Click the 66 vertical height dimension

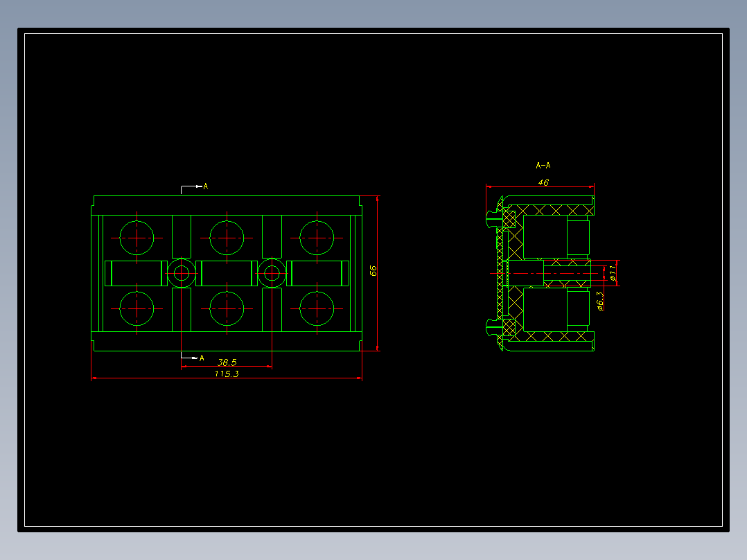pyautogui.click(x=373, y=271)
